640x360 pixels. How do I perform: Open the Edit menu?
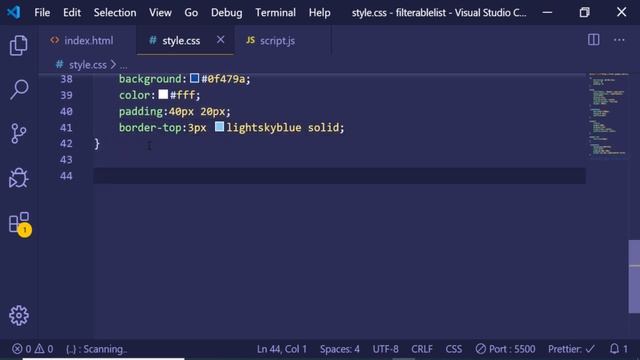pyautogui.click(x=72, y=13)
